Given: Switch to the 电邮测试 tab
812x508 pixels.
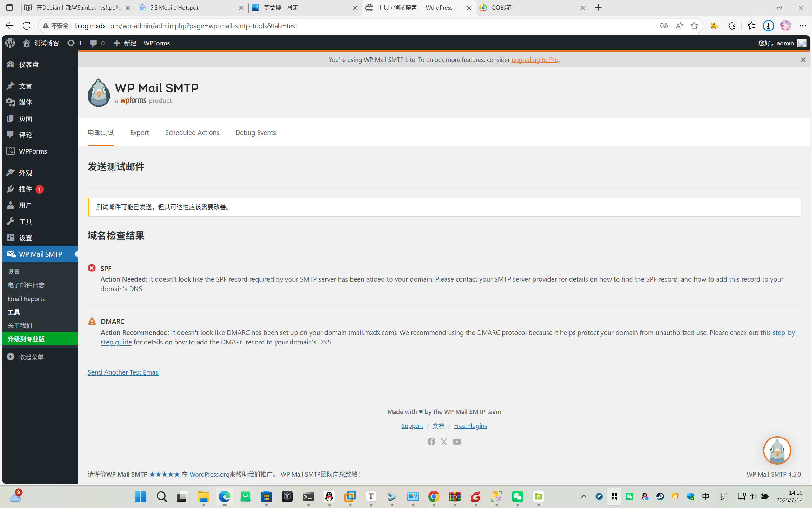Looking at the screenshot, I should pyautogui.click(x=101, y=132).
